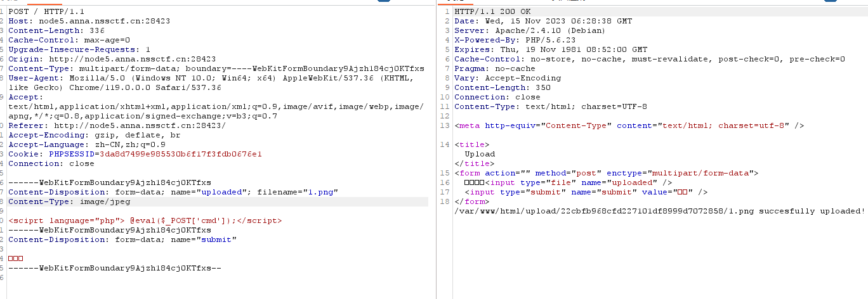Click the 'Pragma: no-cache' response header
Viewport: 868px width, 299px height.
pyautogui.click(x=495, y=68)
